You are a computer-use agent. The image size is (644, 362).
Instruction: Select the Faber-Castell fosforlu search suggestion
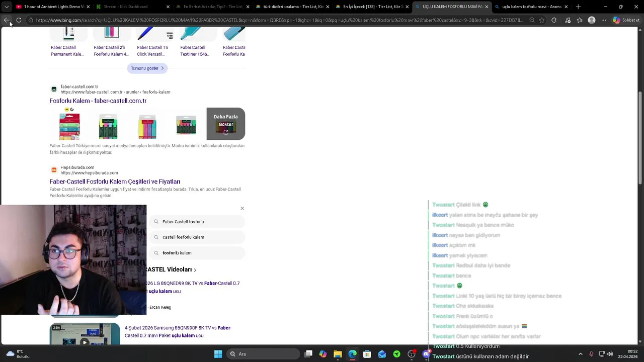click(197, 222)
